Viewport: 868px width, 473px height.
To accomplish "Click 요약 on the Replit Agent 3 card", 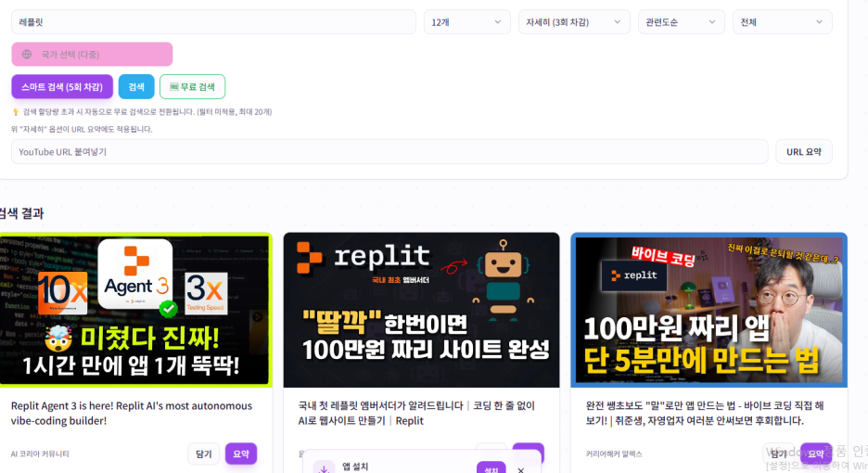I will click(241, 454).
